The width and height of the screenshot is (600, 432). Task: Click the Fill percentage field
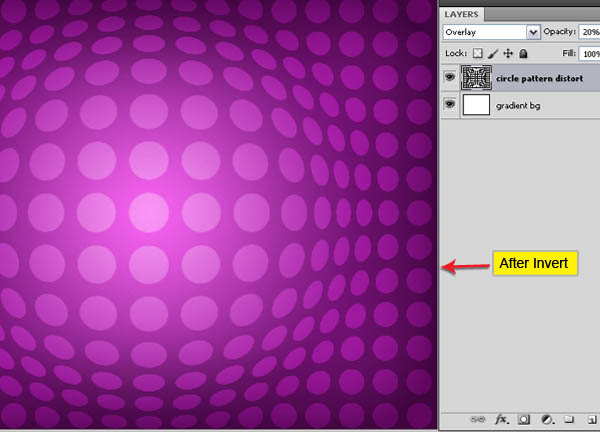(591, 53)
